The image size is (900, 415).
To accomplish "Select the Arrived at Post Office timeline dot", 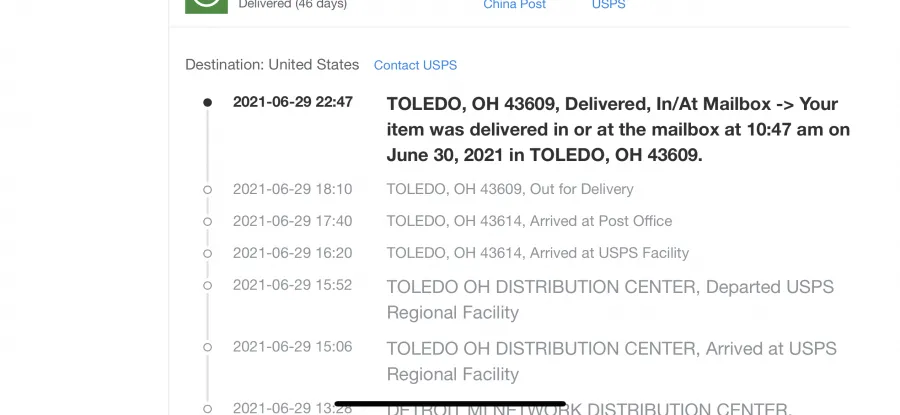I will pyautogui.click(x=207, y=222).
